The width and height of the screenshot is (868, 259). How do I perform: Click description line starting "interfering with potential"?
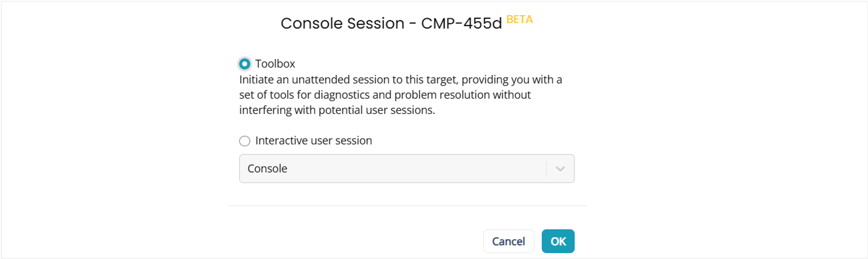tap(337, 110)
